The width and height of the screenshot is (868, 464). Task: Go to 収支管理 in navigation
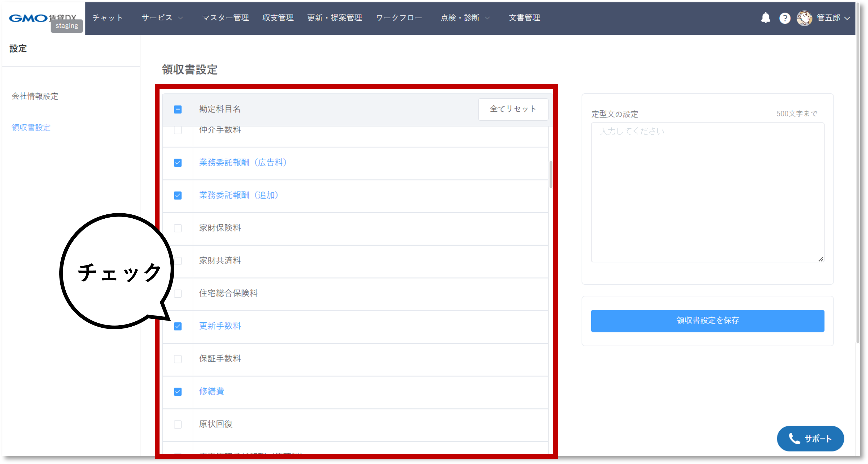tap(278, 18)
